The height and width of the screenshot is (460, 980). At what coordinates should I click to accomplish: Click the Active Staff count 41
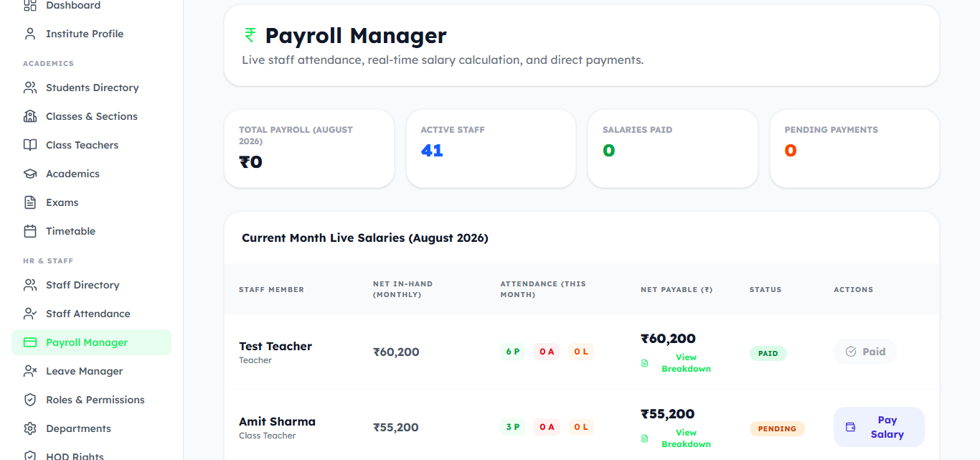coord(432,151)
